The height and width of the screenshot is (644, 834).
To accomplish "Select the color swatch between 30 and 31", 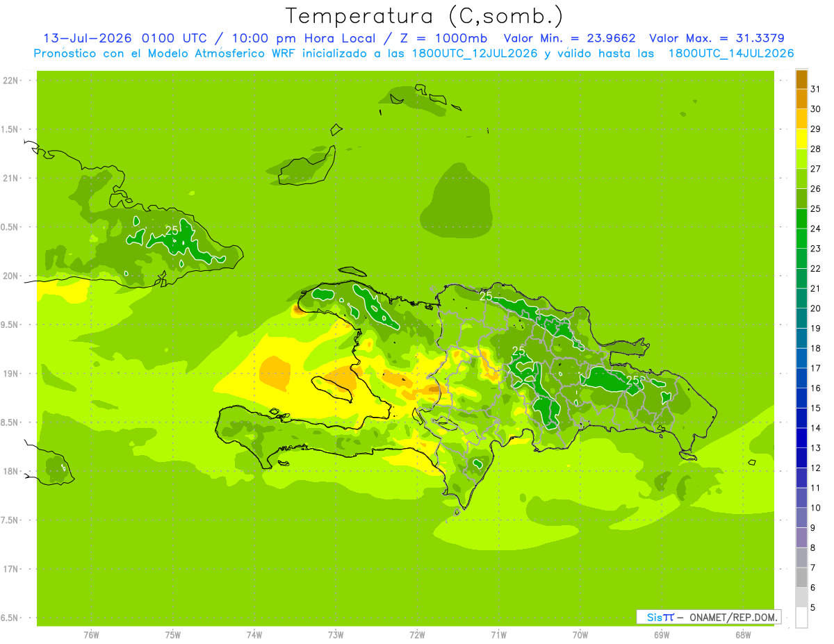I will 801,99.
